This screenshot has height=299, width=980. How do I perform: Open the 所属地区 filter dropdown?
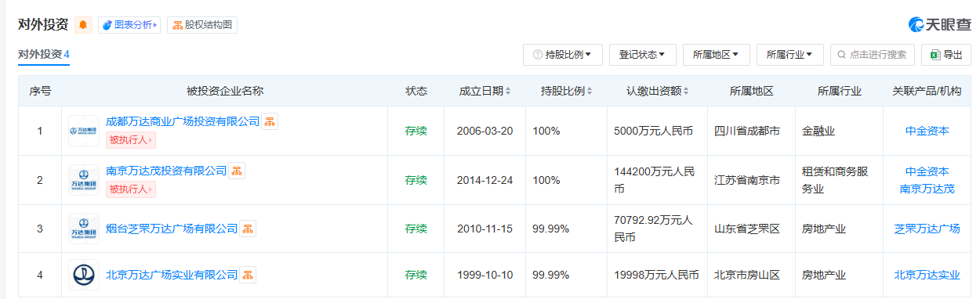tap(717, 55)
